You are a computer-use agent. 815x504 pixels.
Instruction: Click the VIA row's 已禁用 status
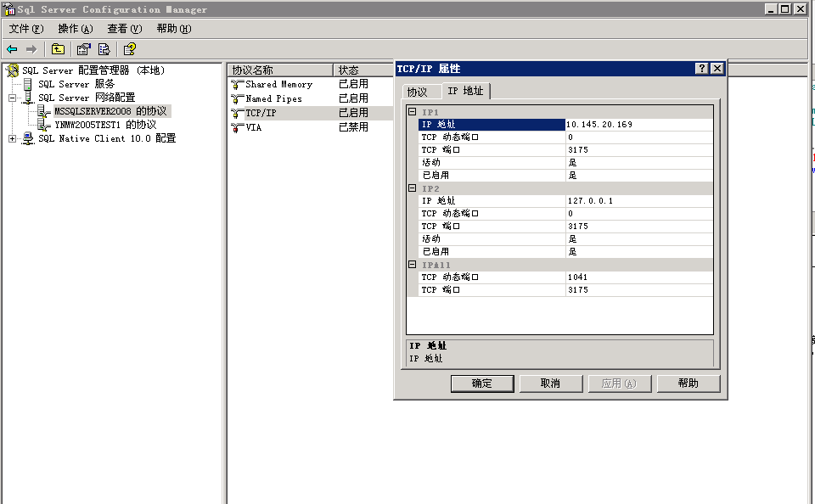pos(353,127)
